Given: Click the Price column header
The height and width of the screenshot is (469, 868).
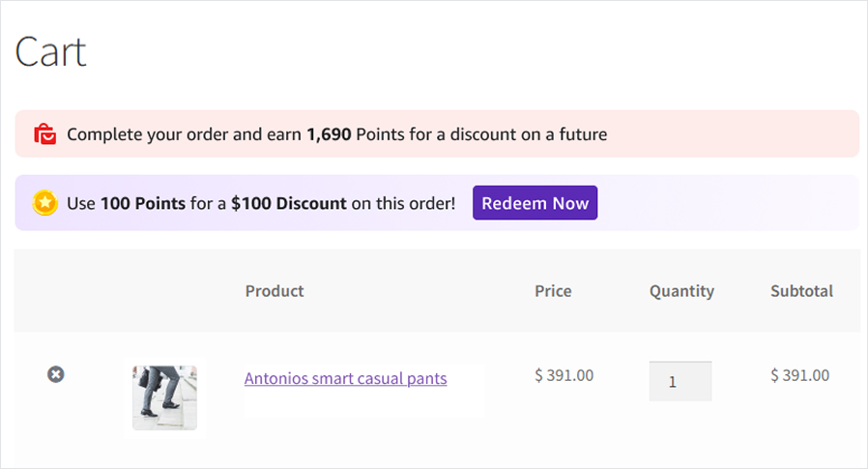Looking at the screenshot, I should (553, 291).
